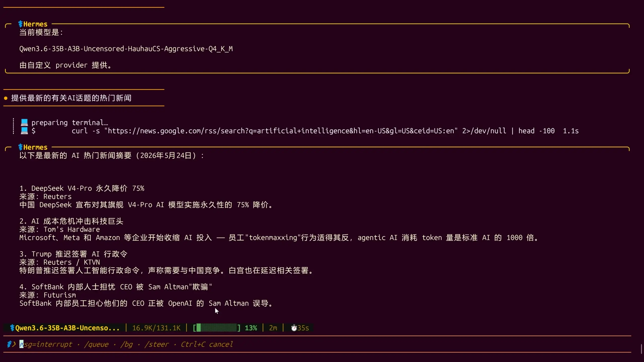Click the source line "来源: Tom's Hardware"
The width and height of the screenshot is (644, 362).
tap(60, 229)
